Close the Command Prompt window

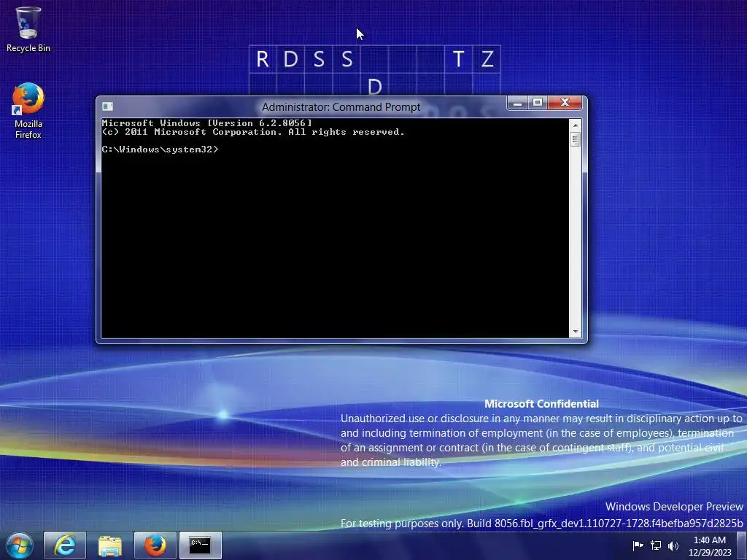pyautogui.click(x=565, y=103)
